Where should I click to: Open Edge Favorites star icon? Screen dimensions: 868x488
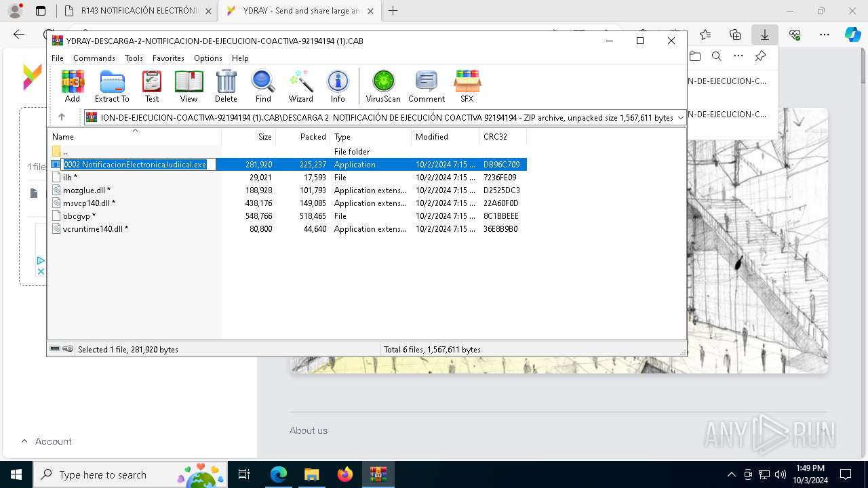tap(705, 35)
